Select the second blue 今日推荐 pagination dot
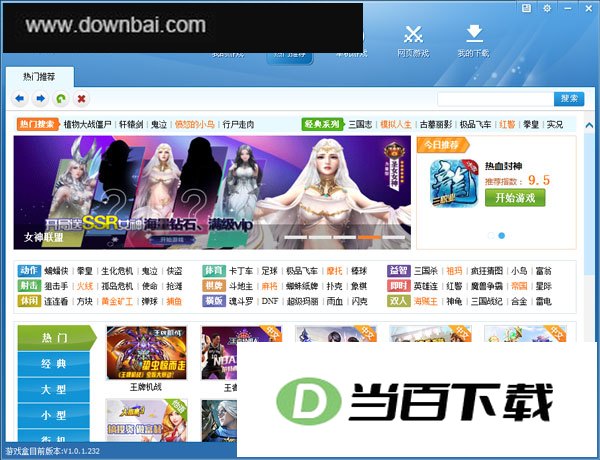Screen dimensions: 600x460 tap(502, 236)
